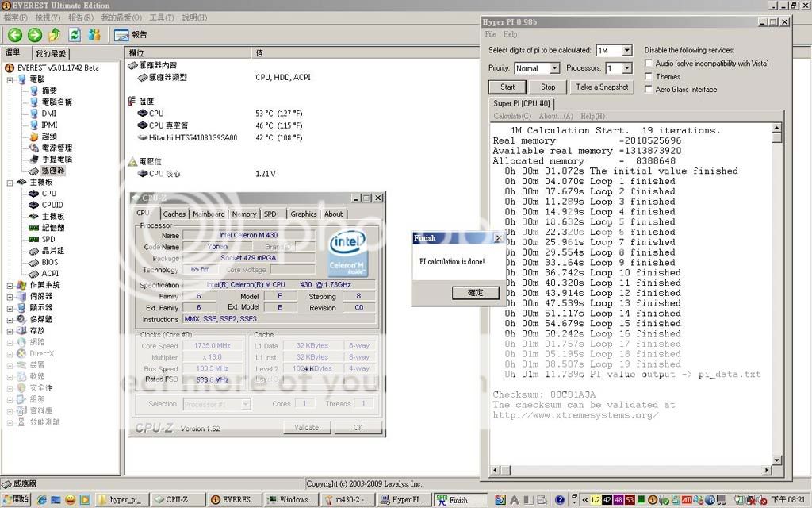Switch to 我的最愛 tab in EVEREST panel
This screenshot has width=812, height=508.
(51, 53)
